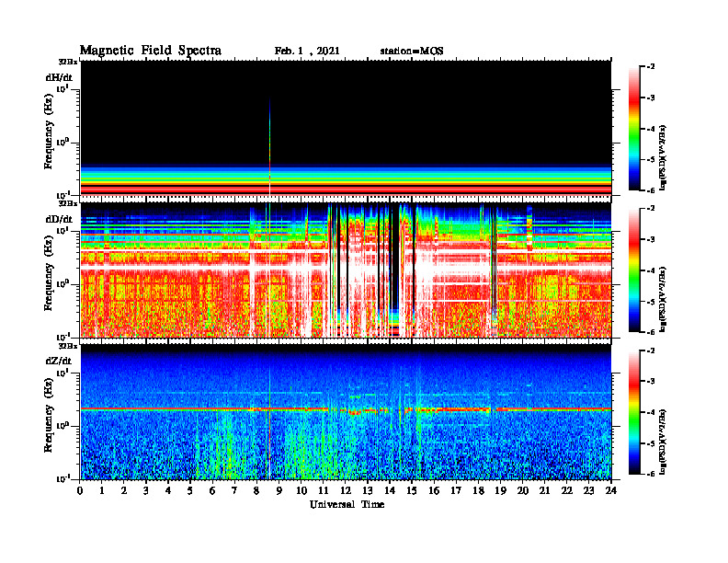The width and height of the screenshot is (728, 563).
Task: Click hour tick label "12" on time axis
Action: 345,491
